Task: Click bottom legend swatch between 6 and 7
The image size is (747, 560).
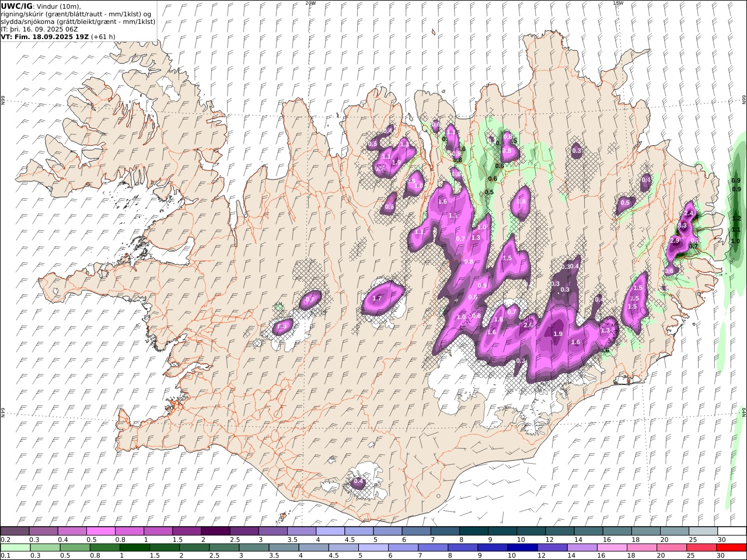Action: tap(403, 548)
